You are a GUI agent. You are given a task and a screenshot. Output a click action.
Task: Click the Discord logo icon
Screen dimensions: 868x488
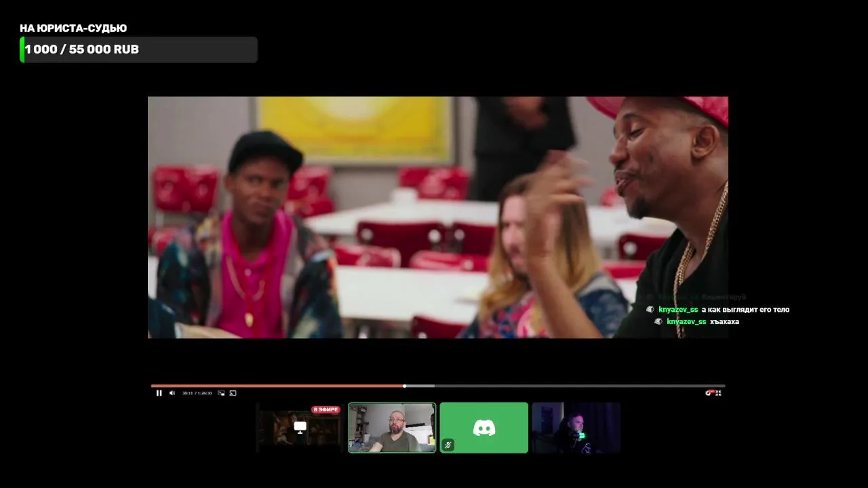coord(484,428)
